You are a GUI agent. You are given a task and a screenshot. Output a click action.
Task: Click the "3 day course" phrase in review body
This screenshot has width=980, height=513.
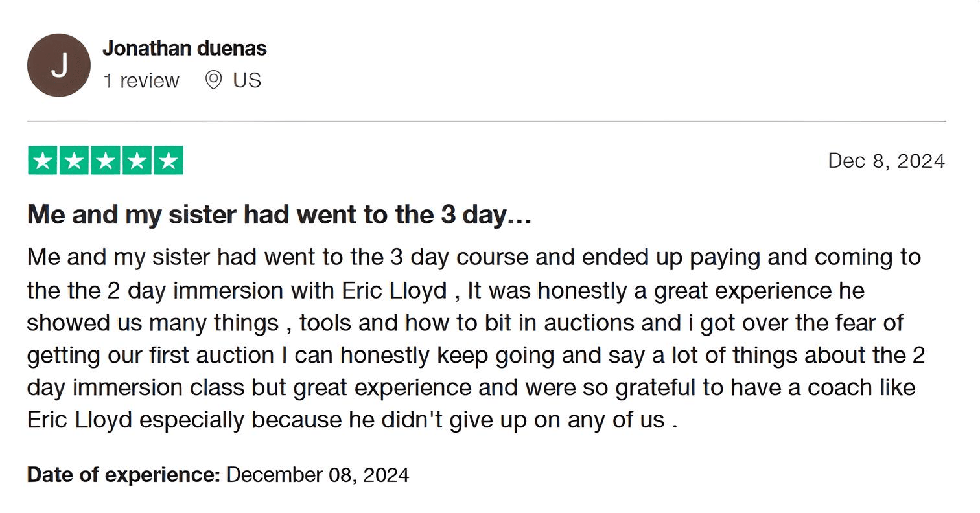pos(459,257)
